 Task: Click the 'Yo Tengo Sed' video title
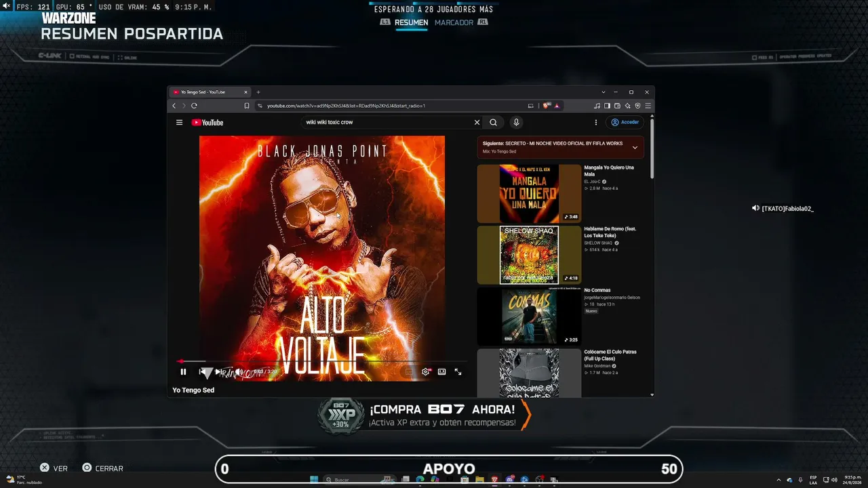193,390
